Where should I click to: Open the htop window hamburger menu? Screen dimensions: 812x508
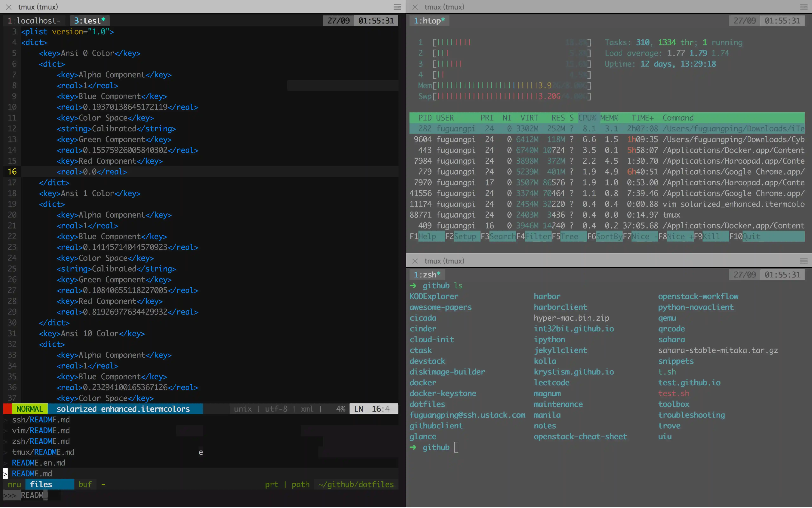[x=803, y=7]
